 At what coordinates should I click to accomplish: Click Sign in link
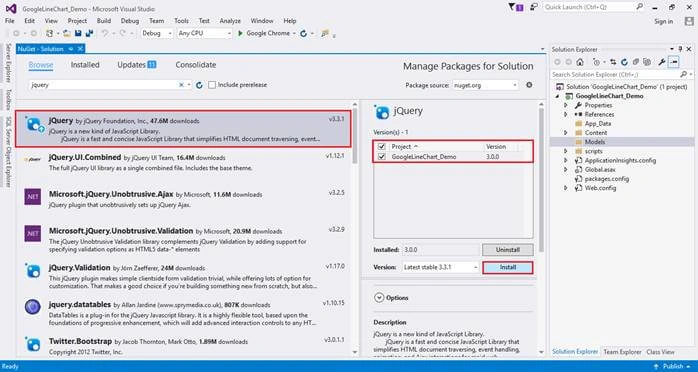(664, 21)
